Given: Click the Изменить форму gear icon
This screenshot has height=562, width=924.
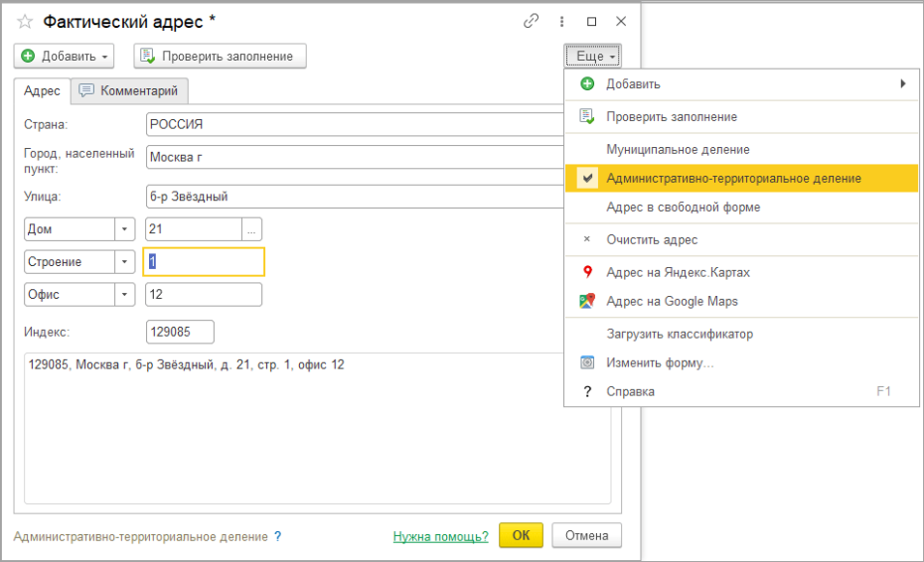Looking at the screenshot, I should pos(587,362).
